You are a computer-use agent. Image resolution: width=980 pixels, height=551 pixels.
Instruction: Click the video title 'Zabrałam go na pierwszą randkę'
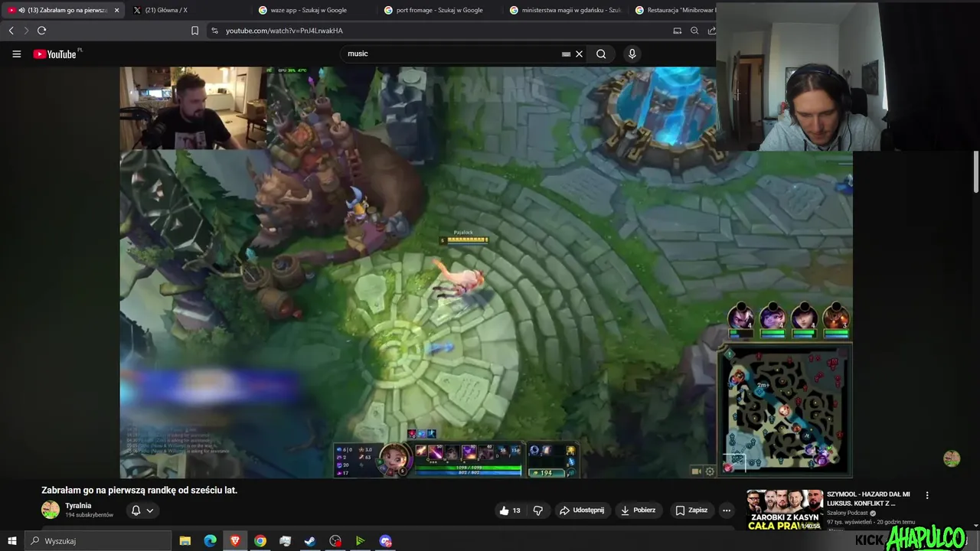(139, 490)
